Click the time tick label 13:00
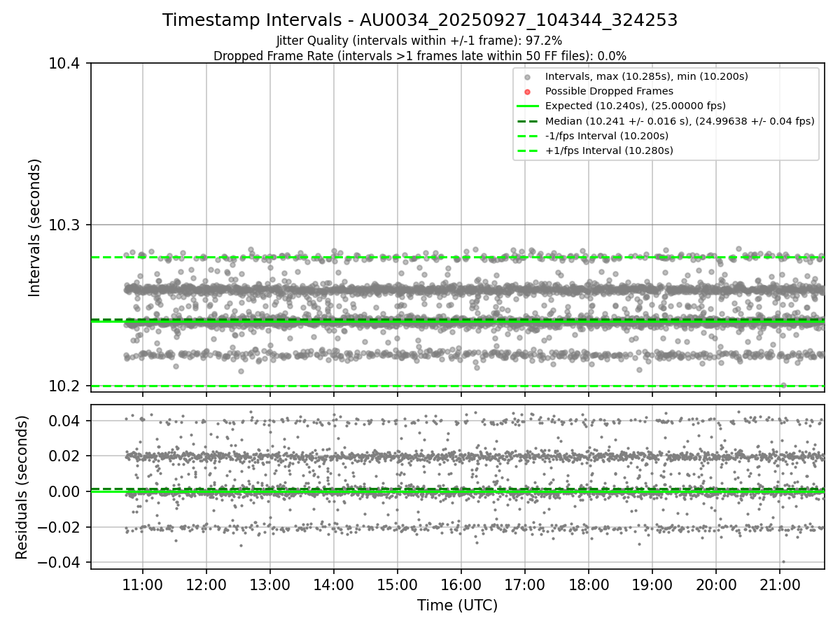This screenshot has width=840, height=630. [x=270, y=585]
